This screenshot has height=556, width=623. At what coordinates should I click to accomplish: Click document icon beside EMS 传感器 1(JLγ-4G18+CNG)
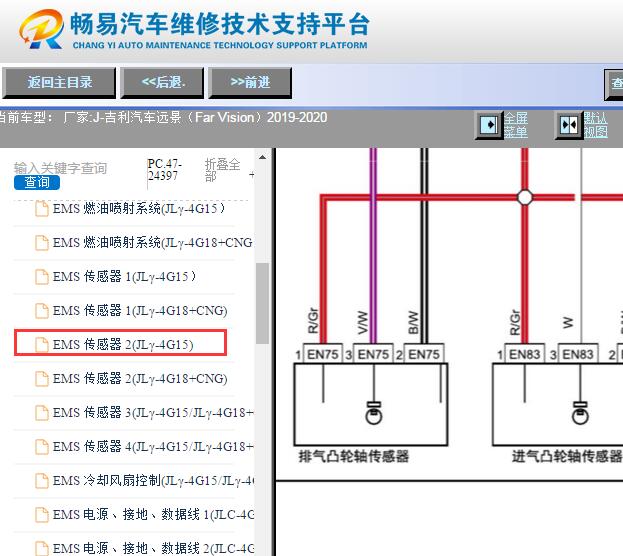pyautogui.click(x=42, y=311)
